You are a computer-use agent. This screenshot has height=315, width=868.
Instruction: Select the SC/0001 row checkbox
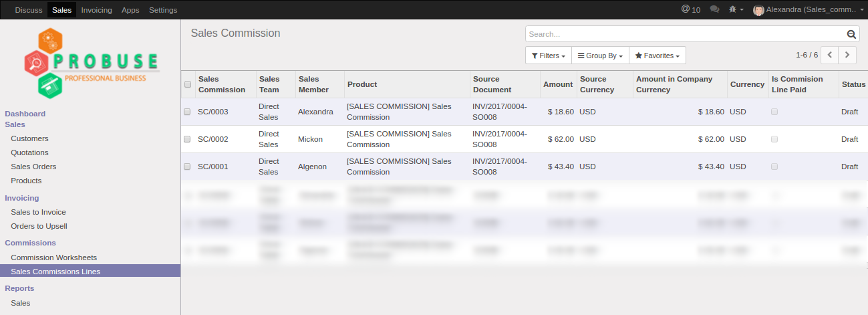click(x=188, y=167)
